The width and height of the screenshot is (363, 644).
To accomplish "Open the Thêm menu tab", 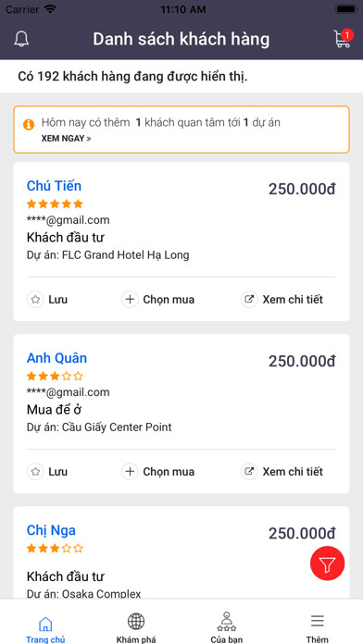I will [x=317, y=628].
